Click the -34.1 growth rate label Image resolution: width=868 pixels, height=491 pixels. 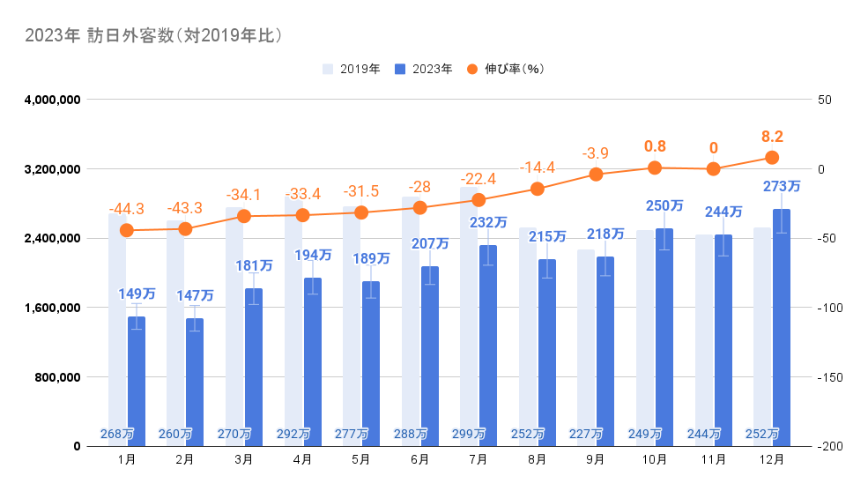pos(243,195)
